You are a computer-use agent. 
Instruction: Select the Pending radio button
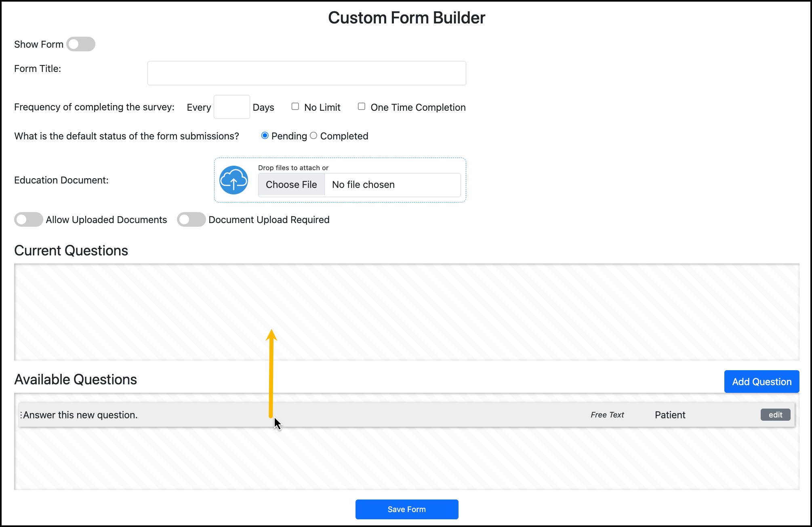[265, 136]
